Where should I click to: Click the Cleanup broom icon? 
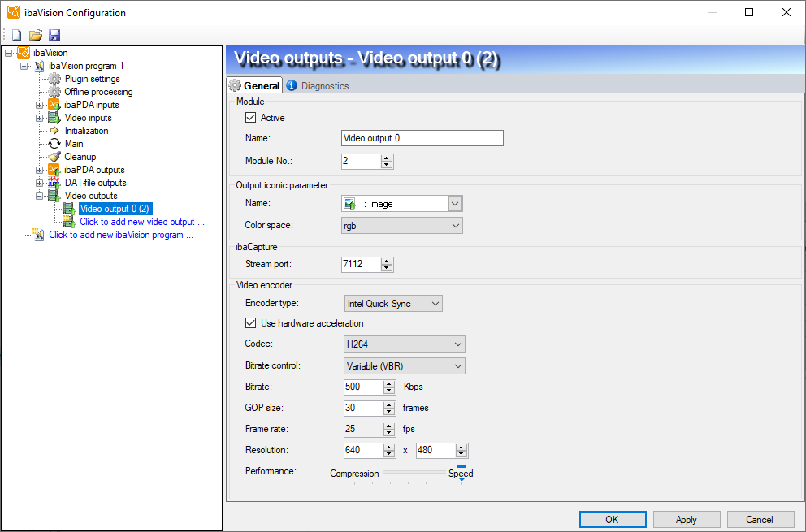click(54, 157)
